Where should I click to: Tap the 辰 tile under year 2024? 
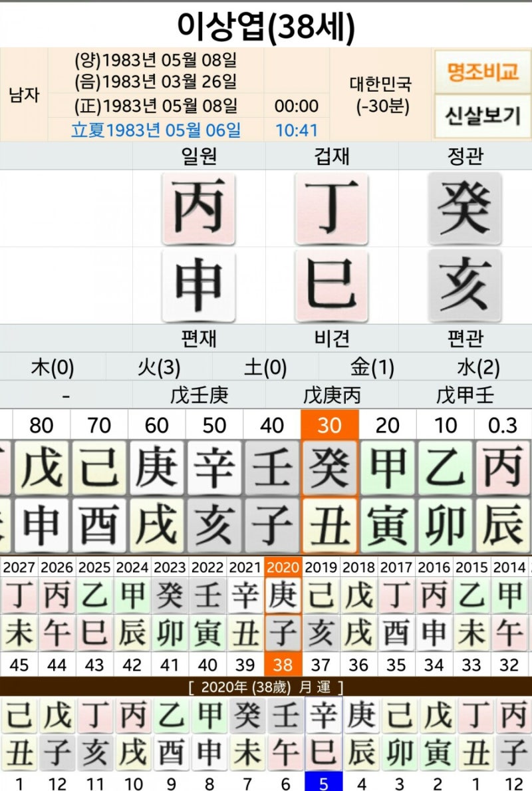tap(132, 633)
